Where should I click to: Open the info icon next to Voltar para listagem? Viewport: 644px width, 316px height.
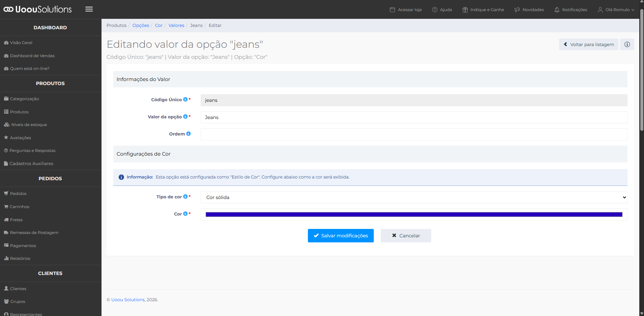(627, 44)
